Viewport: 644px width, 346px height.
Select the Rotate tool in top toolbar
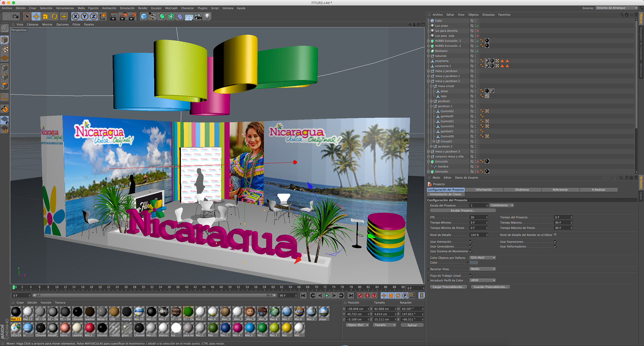click(x=54, y=16)
